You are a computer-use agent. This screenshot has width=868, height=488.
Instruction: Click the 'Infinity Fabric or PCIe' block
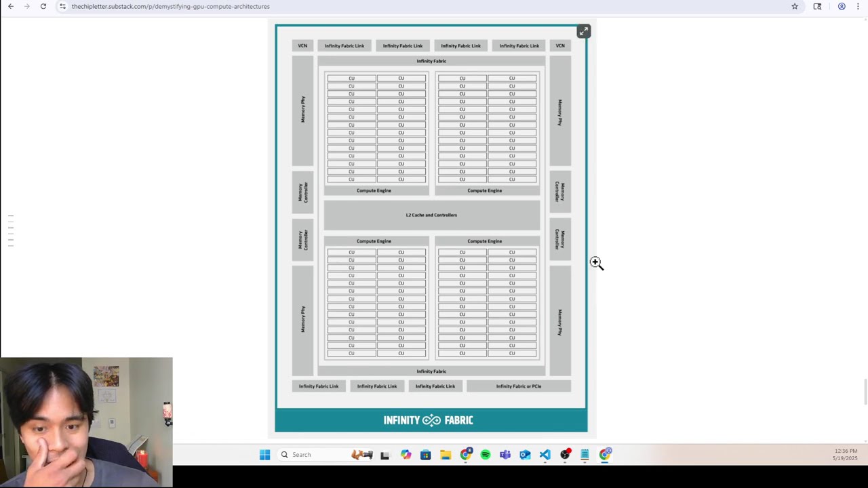[518, 386]
